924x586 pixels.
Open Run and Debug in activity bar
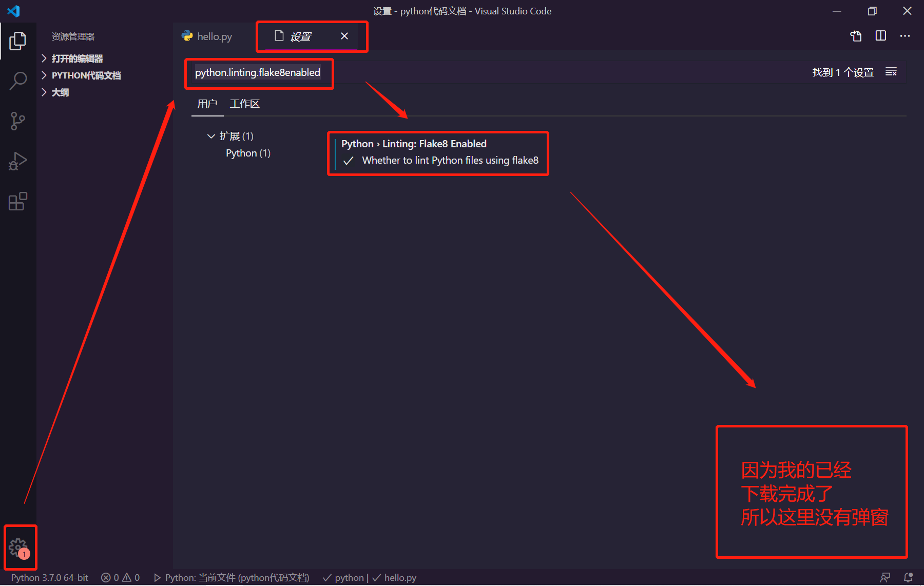click(x=18, y=161)
